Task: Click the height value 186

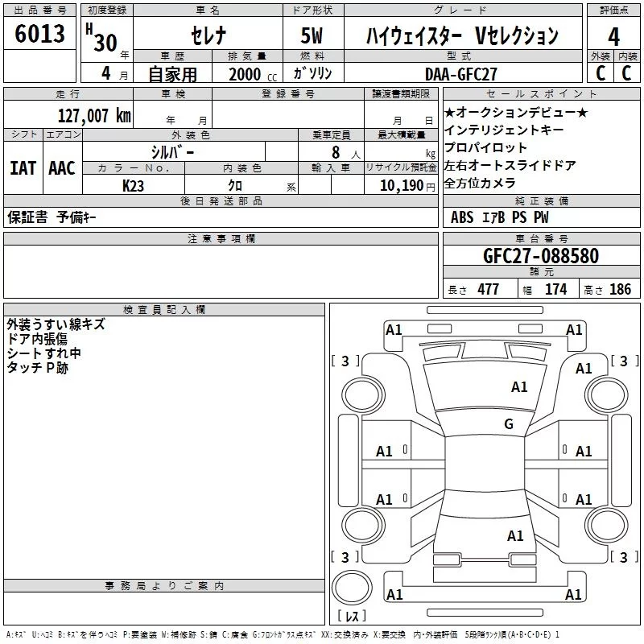Action: tap(620, 290)
